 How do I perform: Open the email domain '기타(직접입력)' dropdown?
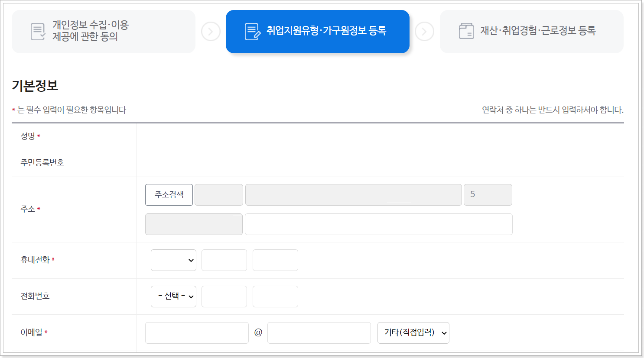[x=413, y=332]
